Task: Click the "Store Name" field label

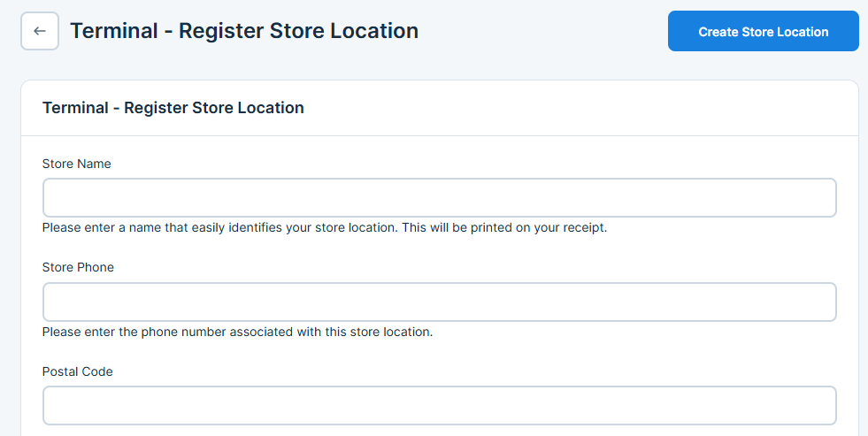Action: [x=77, y=164]
